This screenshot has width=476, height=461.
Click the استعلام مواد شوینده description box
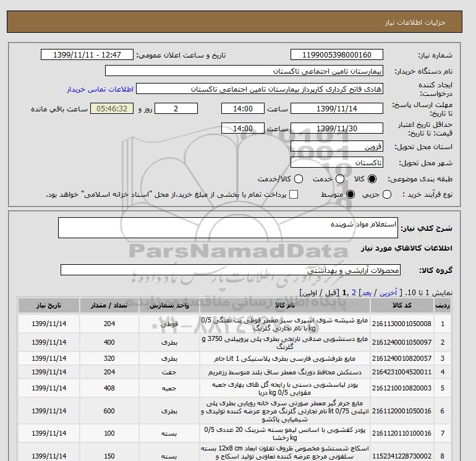coord(228,228)
